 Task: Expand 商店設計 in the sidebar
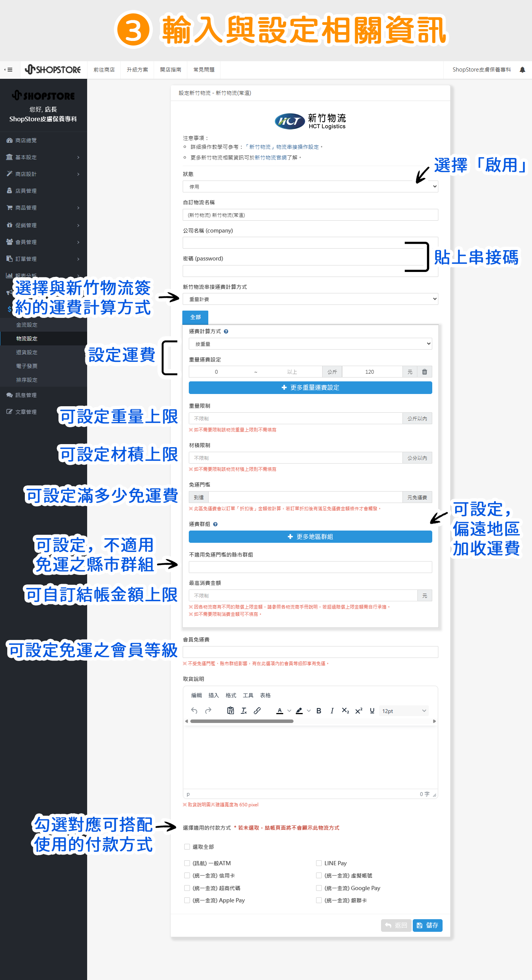[44, 174]
